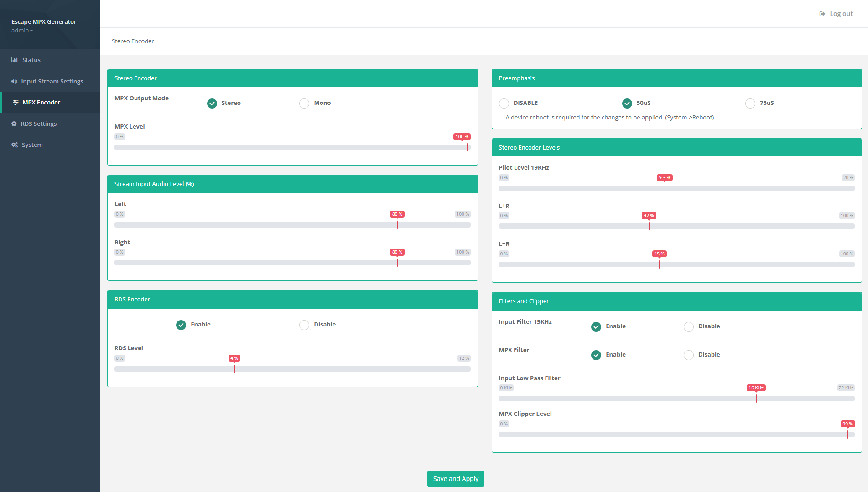
Task: Choose the 75uS preemphasis option
Action: click(x=750, y=104)
